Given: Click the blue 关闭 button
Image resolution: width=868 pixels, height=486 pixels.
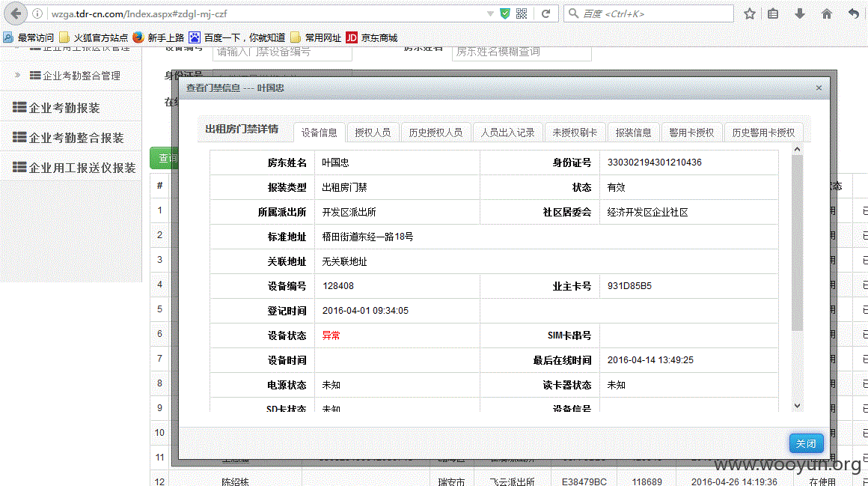Looking at the screenshot, I should (806, 443).
